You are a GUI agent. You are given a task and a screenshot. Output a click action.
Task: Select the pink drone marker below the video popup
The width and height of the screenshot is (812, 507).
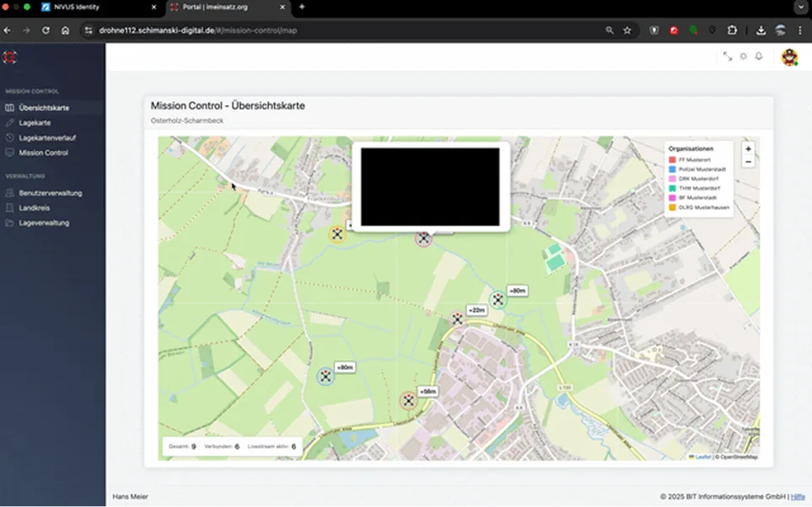(424, 239)
